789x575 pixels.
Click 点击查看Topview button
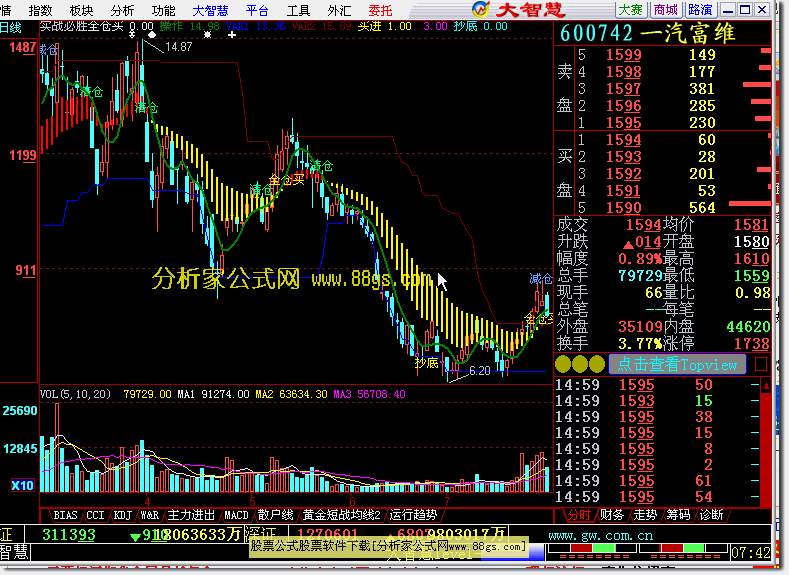(677, 364)
